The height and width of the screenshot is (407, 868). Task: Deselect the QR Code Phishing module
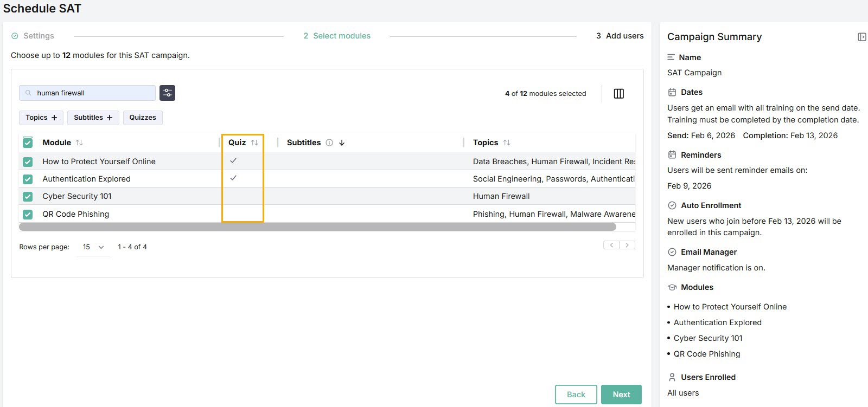pos(28,214)
